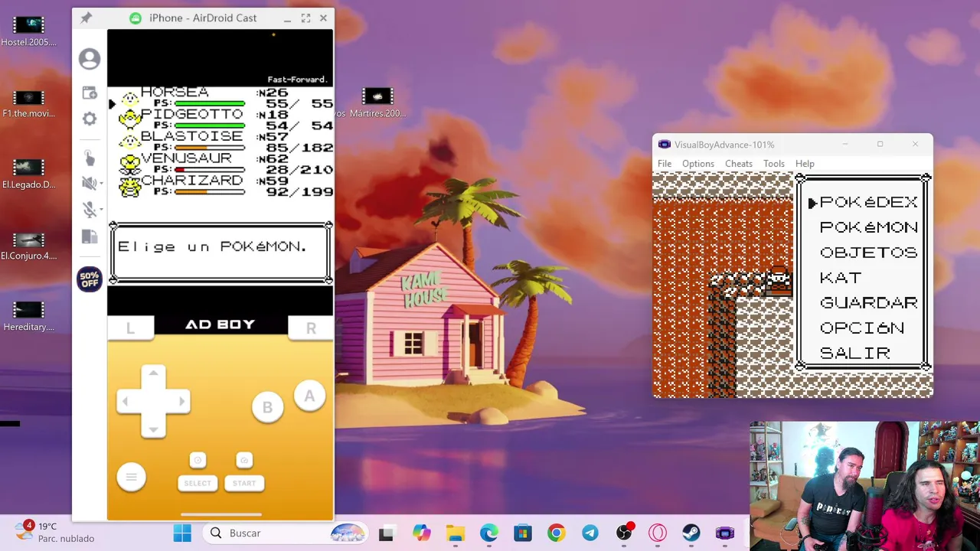Tap the emulator SELECT button
This screenshot has height=551, width=980.
tap(198, 483)
